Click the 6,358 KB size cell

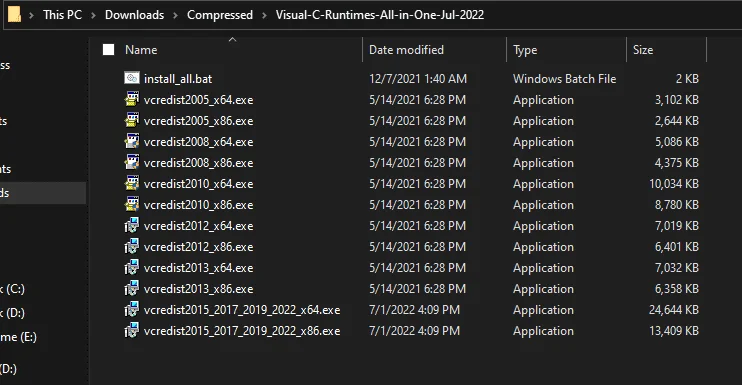(677, 289)
